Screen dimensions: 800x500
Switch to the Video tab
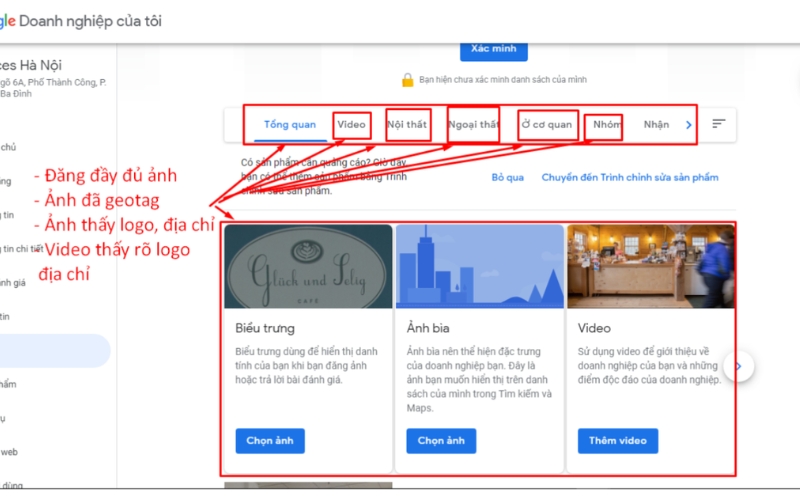pos(351,125)
